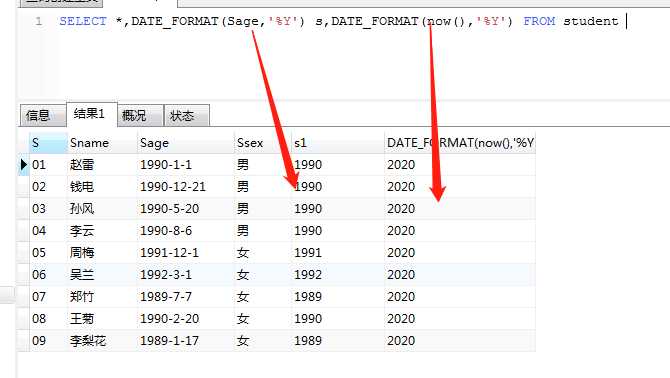Select cell 赵雷 in Sname column
Image resolution: width=670 pixels, height=378 pixels.
coord(102,165)
